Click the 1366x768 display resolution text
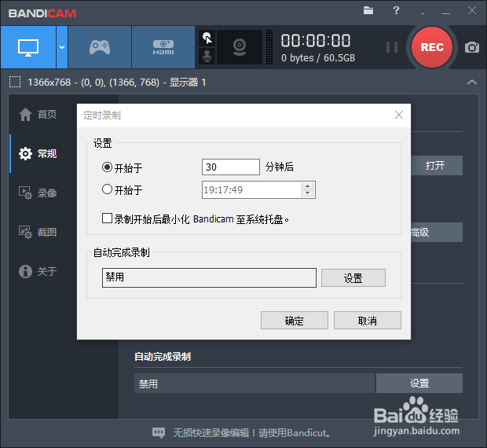The image size is (487, 448). coord(116,82)
